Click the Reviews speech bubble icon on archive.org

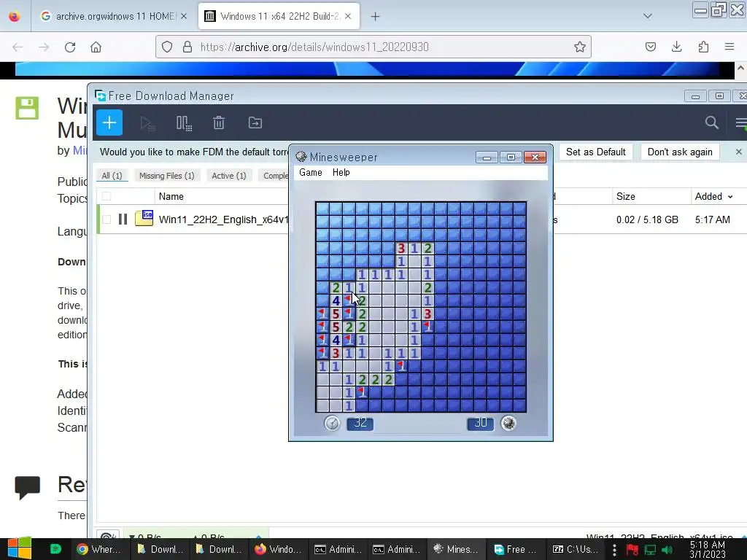[x=27, y=487]
